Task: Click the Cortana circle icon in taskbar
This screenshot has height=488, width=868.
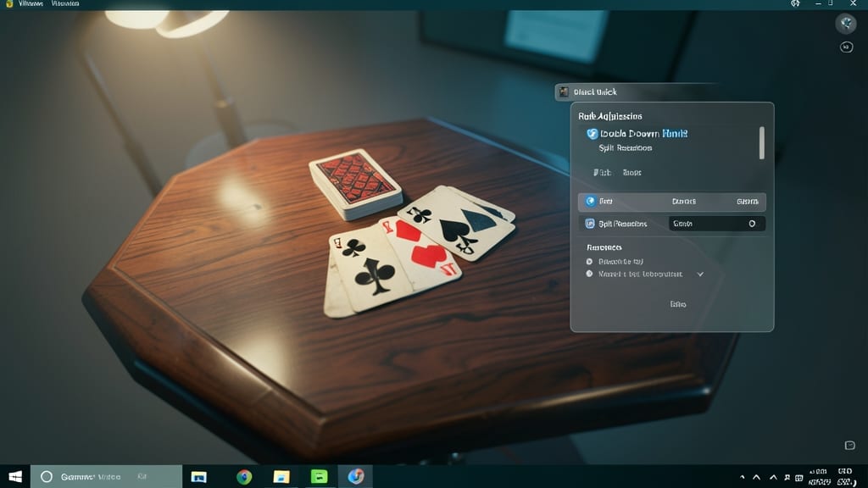Action: 47,476
